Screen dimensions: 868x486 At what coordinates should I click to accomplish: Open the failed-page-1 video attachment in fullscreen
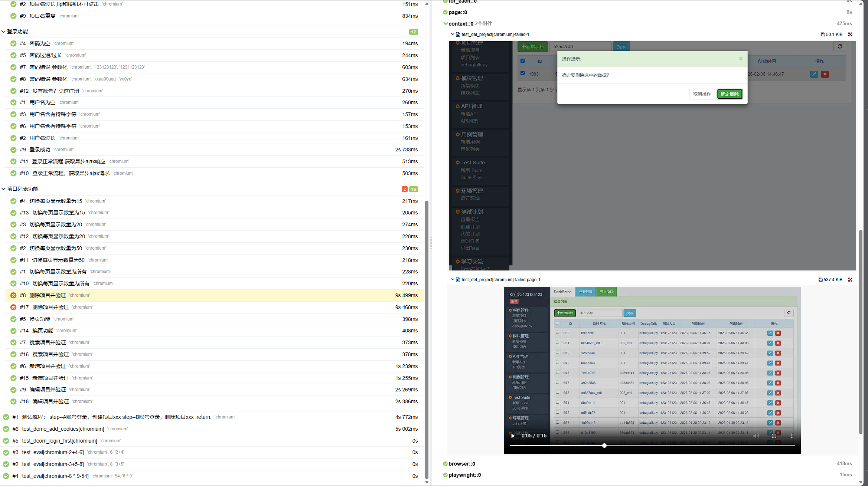pos(850,280)
